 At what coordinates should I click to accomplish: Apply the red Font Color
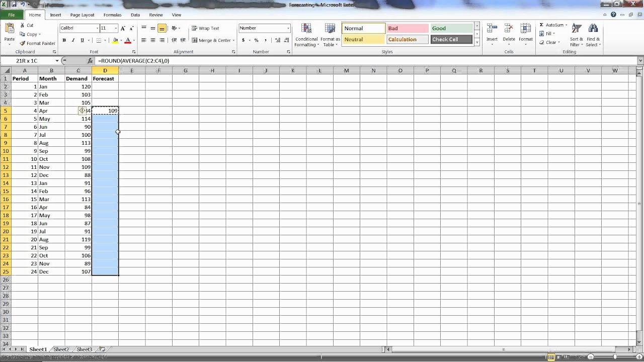[x=128, y=40]
